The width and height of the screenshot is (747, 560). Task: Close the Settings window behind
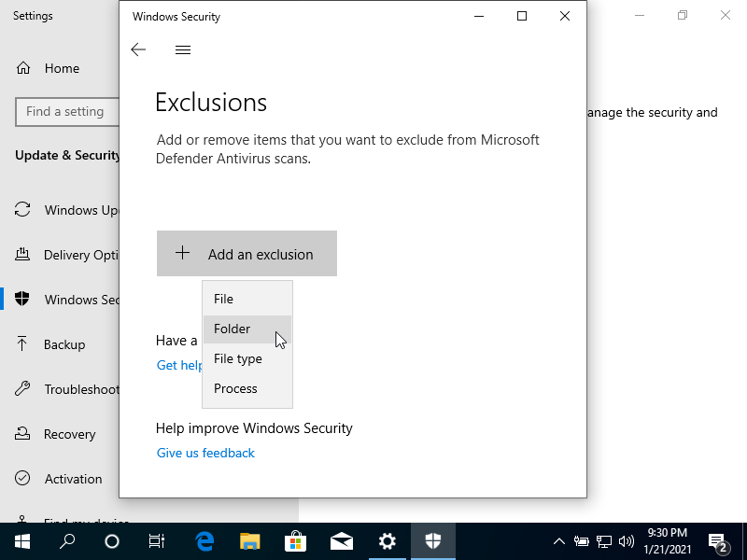coord(726,15)
